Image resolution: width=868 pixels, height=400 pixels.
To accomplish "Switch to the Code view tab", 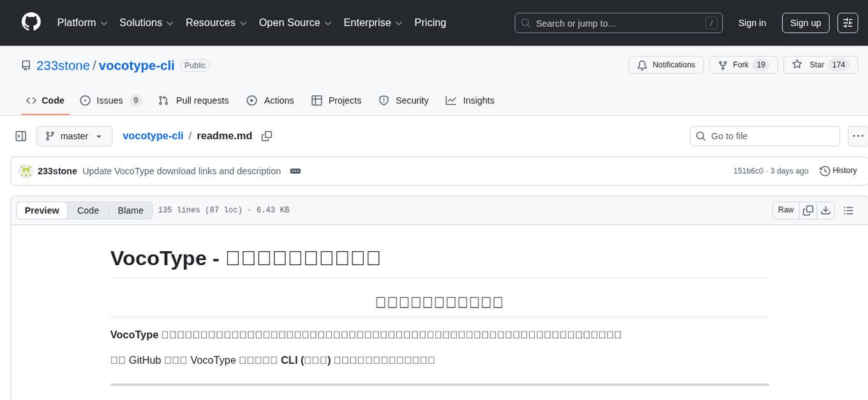I will click(87, 210).
